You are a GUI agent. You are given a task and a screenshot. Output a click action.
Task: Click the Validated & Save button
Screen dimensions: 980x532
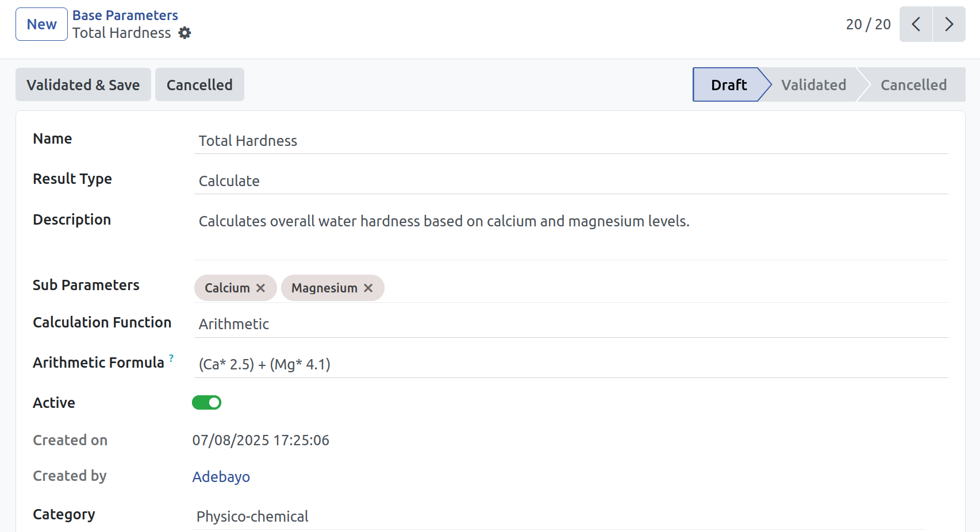point(83,85)
